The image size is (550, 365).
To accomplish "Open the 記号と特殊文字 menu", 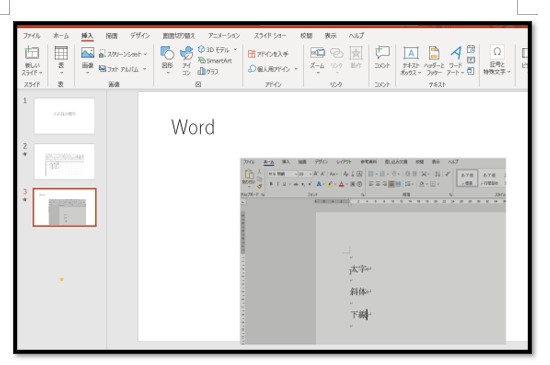I will pos(497,60).
